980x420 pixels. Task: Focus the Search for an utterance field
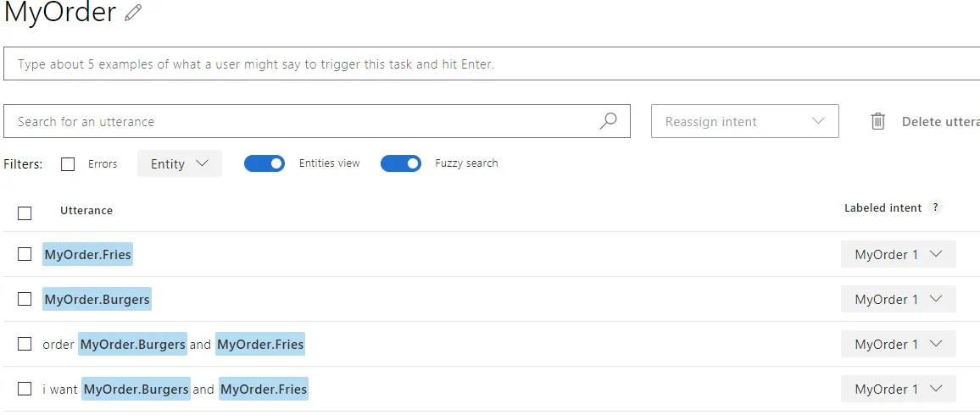[297, 121]
